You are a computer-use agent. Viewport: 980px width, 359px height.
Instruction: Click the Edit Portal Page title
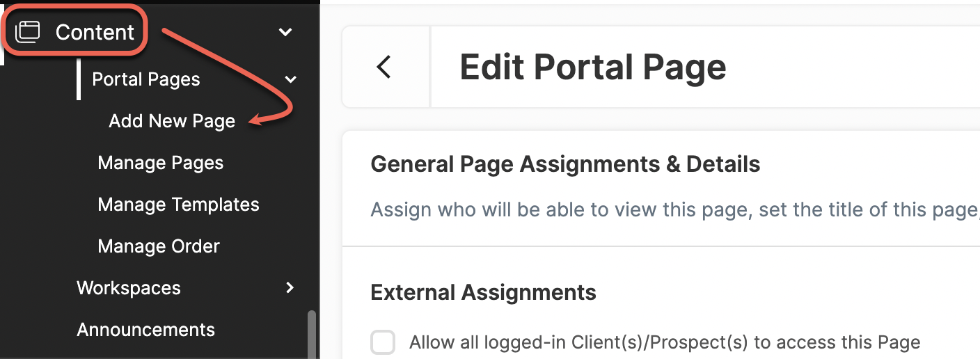click(x=593, y=67)
